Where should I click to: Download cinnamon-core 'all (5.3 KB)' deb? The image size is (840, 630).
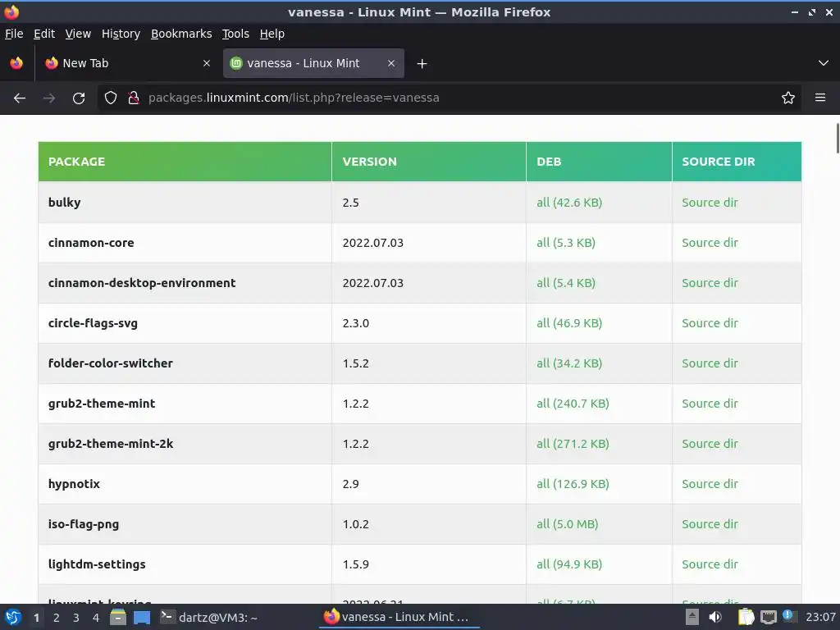click(566, 243)
